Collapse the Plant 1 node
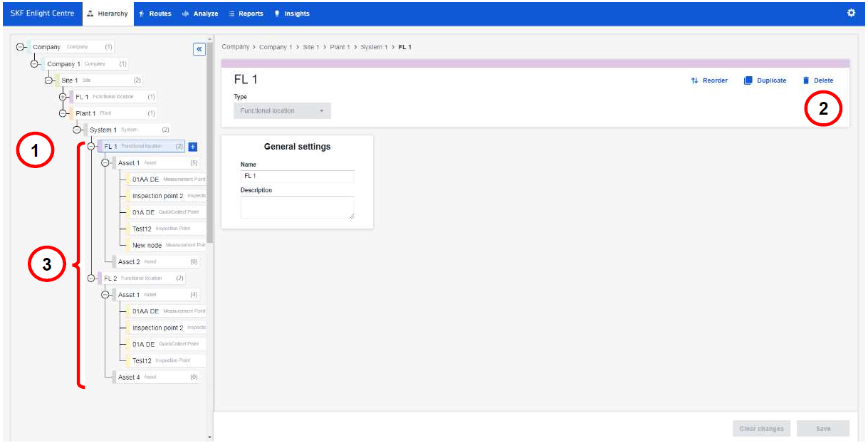This screenshot has width=868, height=448. point(63,113)
